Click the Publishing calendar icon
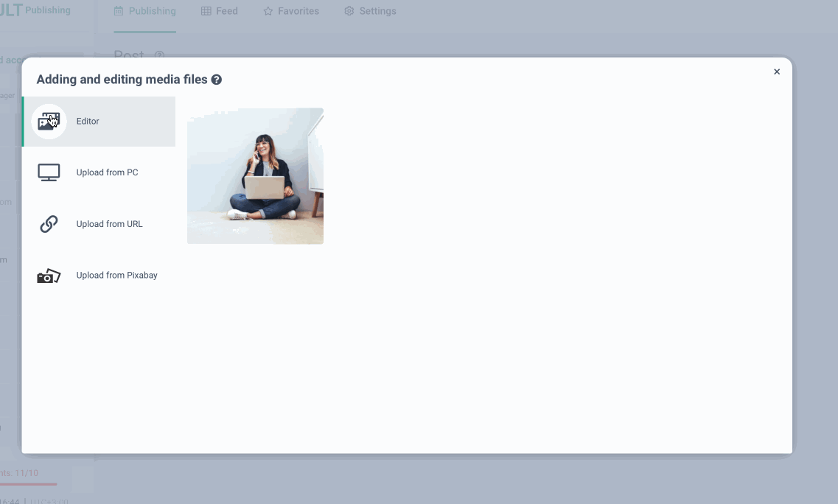 point(119,11)
